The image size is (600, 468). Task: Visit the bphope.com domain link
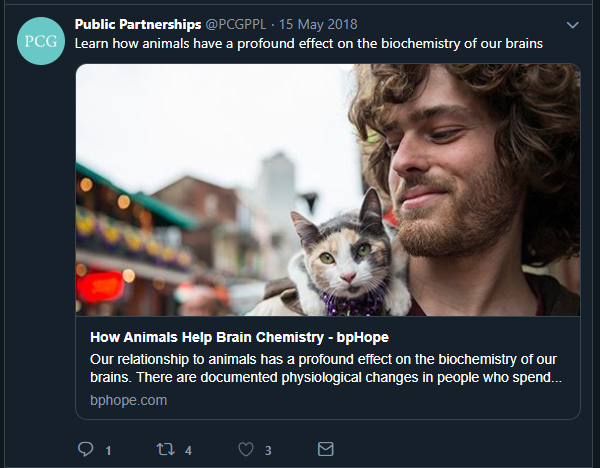[128, 400]
